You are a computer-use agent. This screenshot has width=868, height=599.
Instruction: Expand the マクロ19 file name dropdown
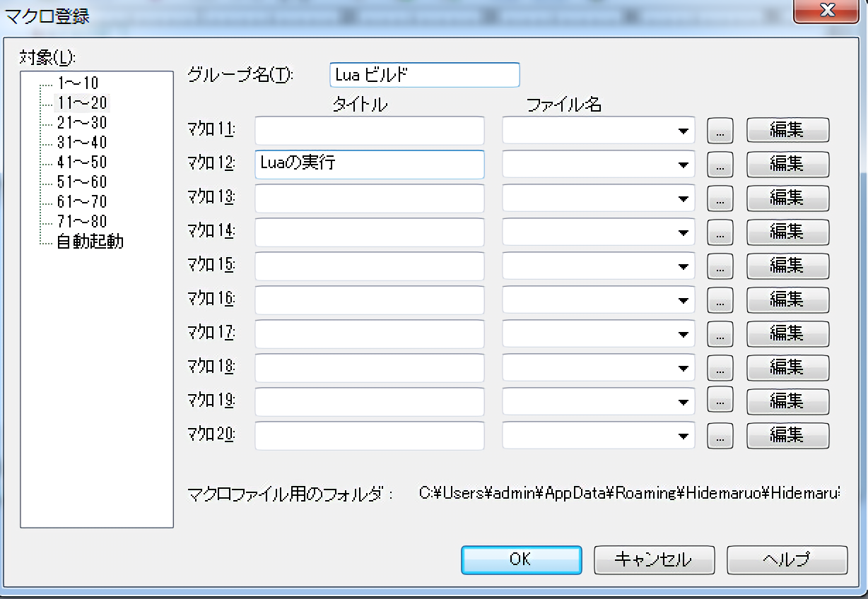[683, 402]
